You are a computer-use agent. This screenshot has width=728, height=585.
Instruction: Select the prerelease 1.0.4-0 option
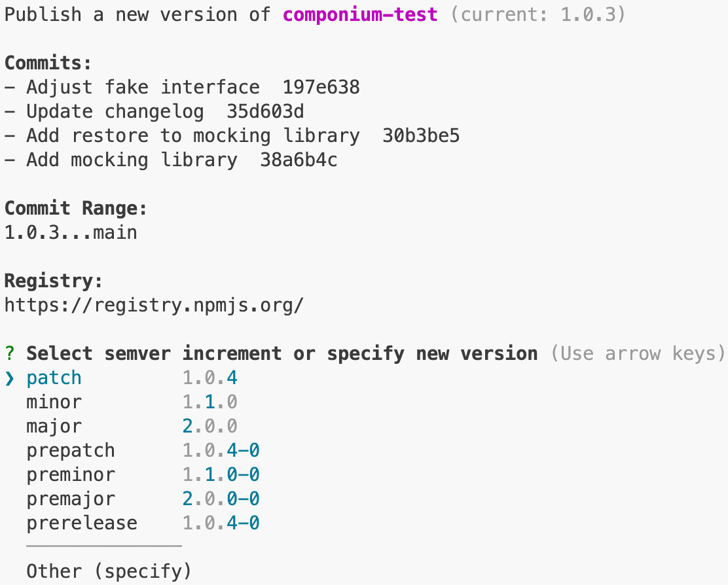point(81,523)
